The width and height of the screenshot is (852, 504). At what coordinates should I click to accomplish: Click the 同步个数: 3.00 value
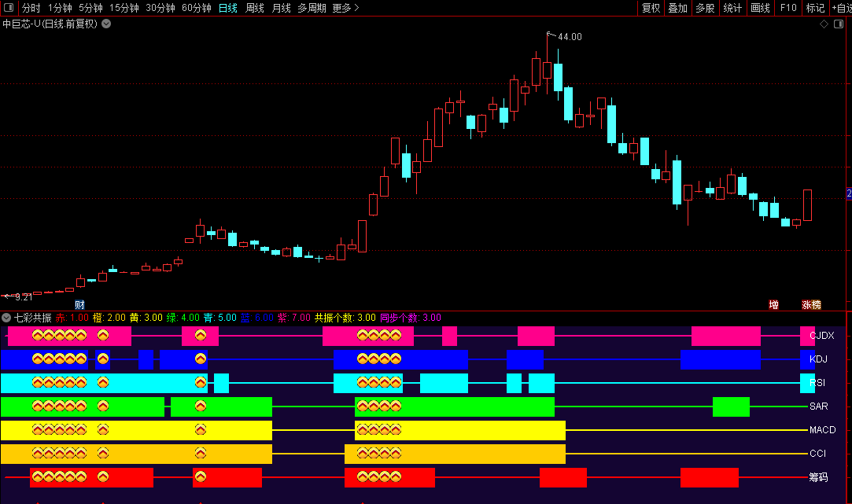(x=411, y=318)
